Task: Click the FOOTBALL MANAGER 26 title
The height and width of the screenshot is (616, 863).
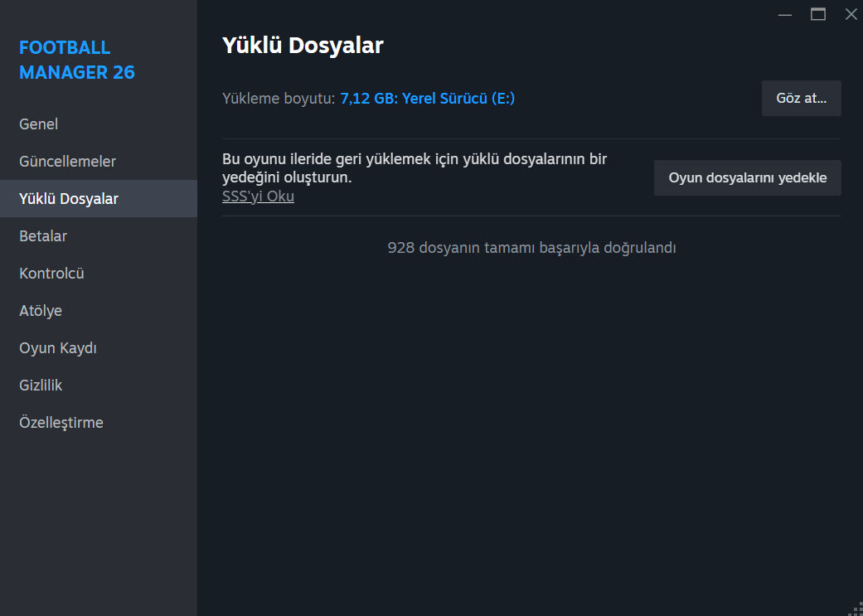Action: tap(76, 60)
